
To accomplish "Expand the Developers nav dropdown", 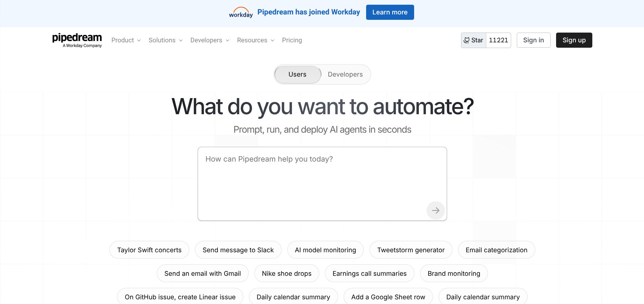I will (x=209, y=40).
